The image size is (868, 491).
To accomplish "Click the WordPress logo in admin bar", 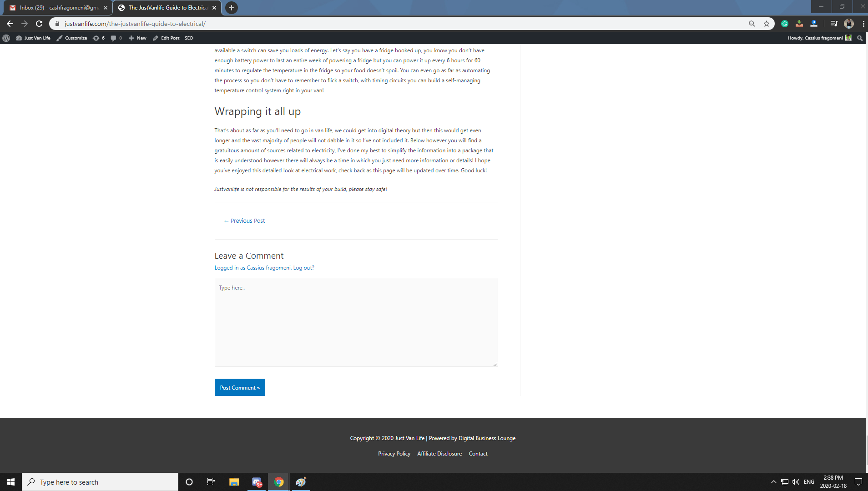I will (x=6, y=38).
